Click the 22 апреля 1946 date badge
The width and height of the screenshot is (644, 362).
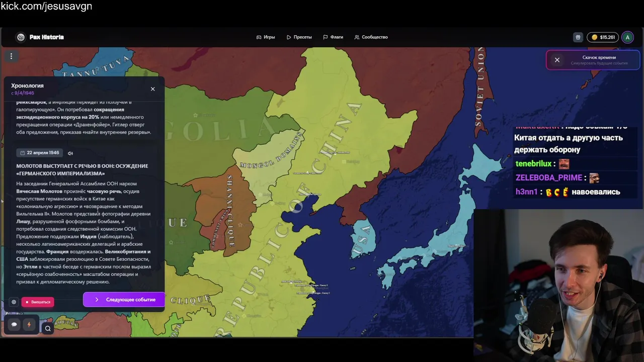pyautogui.click(x=40, y=153)
